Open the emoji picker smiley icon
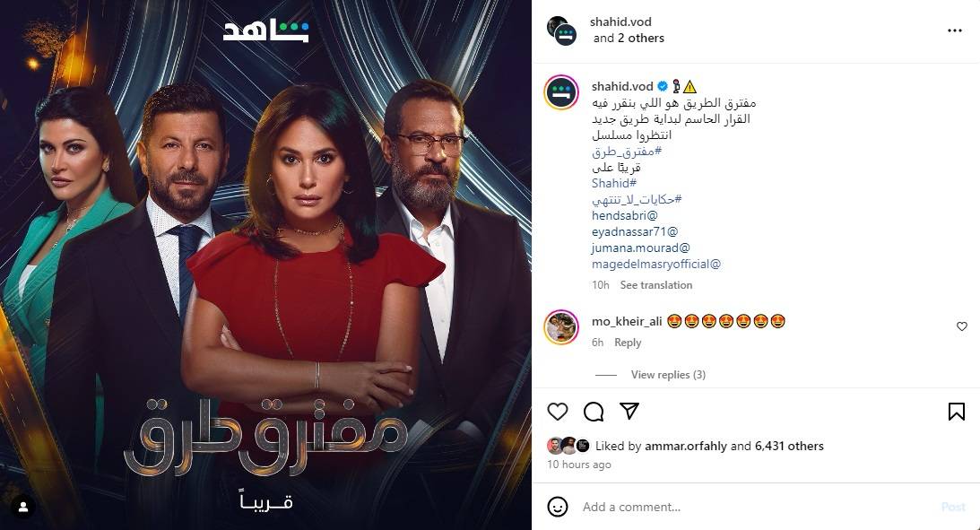This screenshot has height=530, width=980. point(558,507)
